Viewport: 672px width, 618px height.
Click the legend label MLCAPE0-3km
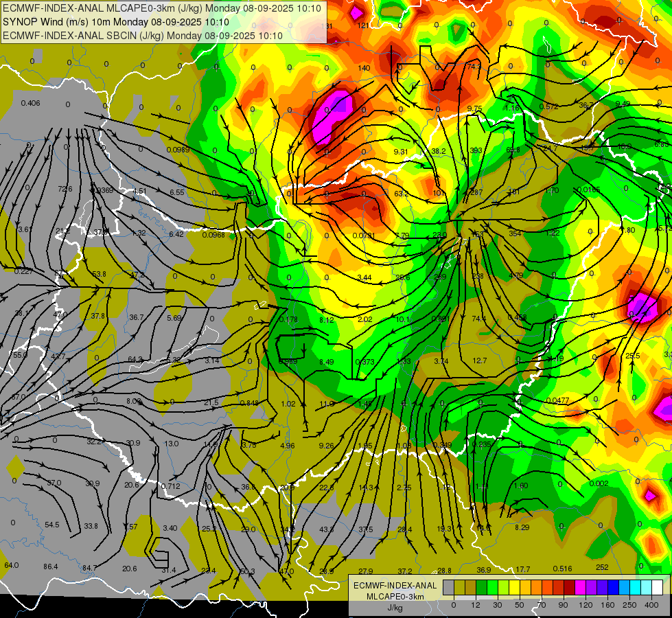click(395, 597)
